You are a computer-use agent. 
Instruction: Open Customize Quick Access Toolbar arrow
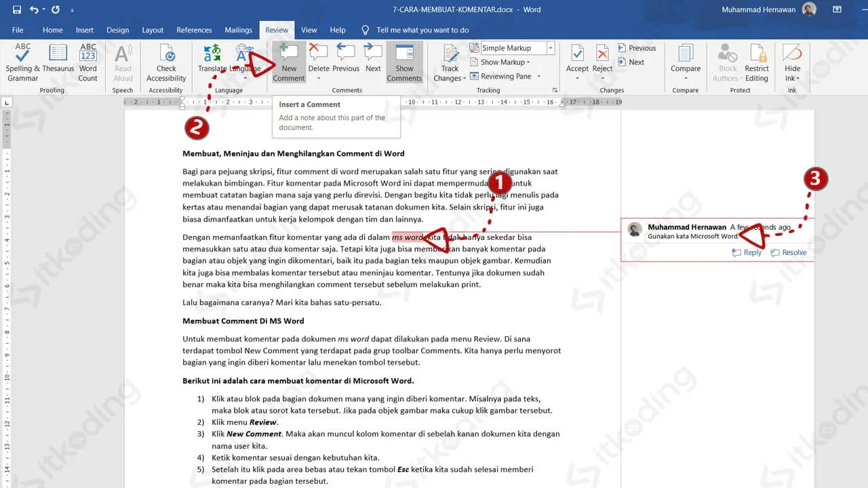coord(72,11)
